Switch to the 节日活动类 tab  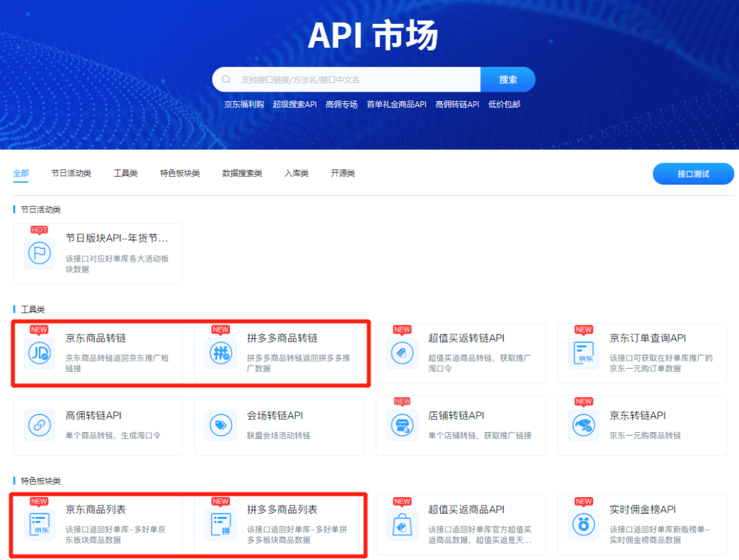click(x=71, y=173)
